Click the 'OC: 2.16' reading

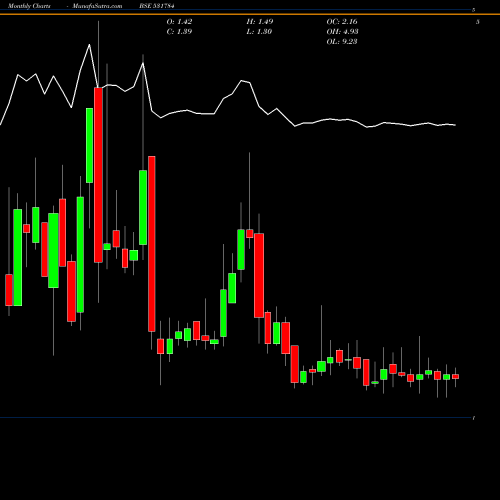tap(342, 22)
